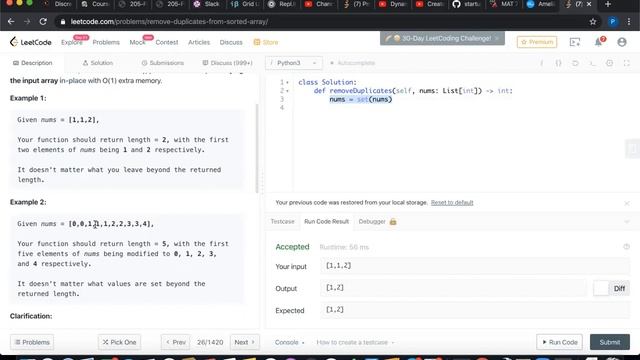640x360 pixels.
Task: Collapse the removeDuplicates fold arrow
Action: tap(287, 91)
